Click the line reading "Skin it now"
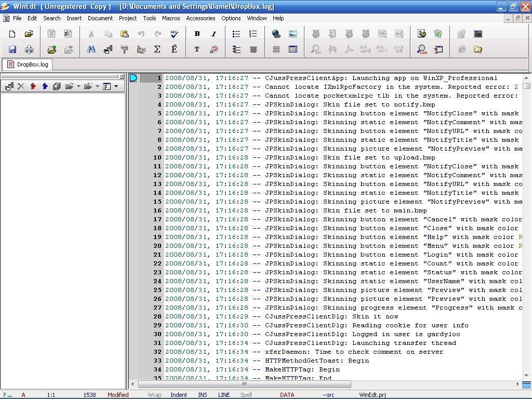 click(282, 316)
